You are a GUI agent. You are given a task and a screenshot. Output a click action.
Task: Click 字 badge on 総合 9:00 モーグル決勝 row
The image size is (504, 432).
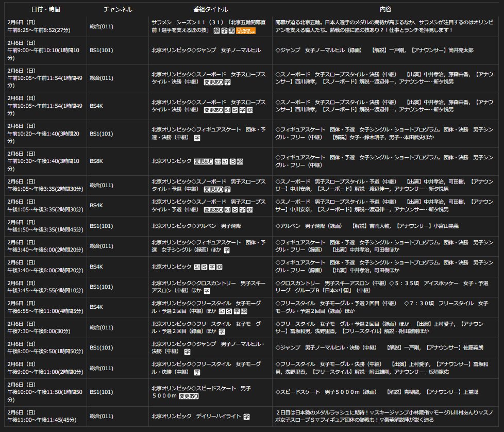coord(197,372)
